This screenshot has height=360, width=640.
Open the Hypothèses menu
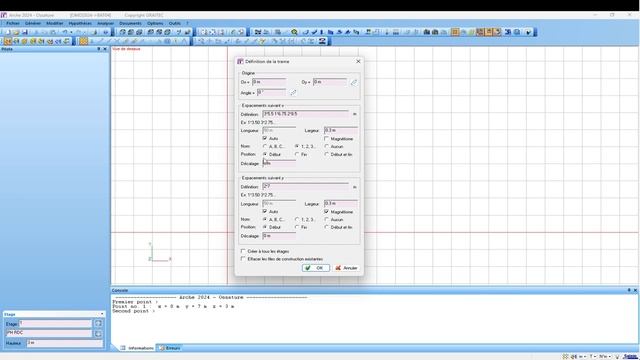click(x=80, y=23)
